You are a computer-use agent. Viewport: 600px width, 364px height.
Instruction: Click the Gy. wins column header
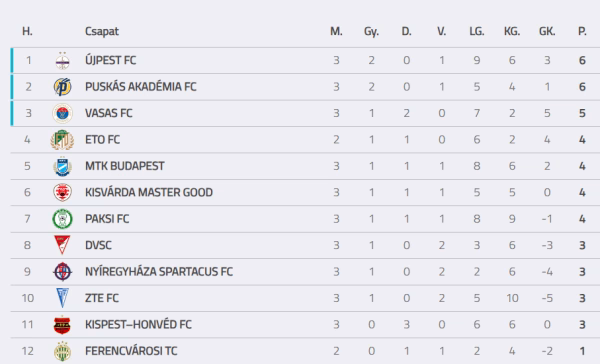pyautogui.click(x=371, y=31)
